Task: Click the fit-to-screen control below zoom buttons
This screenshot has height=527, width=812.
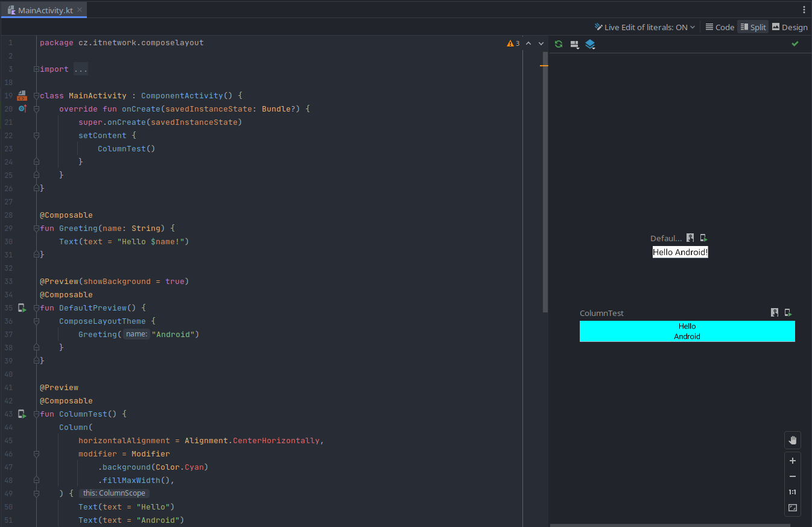Action: pos(792,508)
